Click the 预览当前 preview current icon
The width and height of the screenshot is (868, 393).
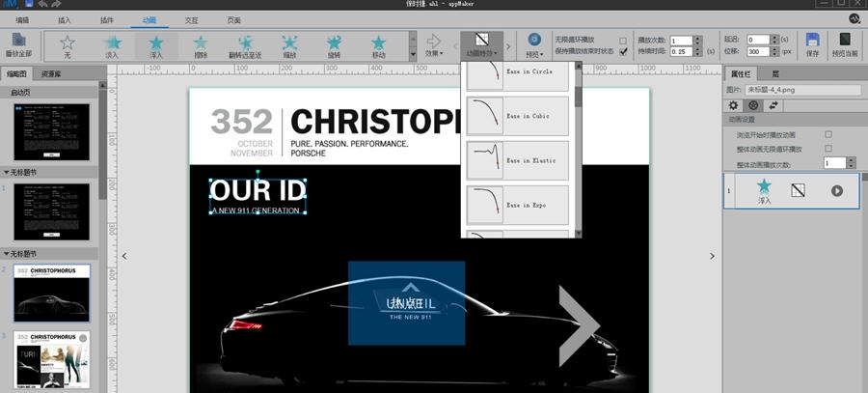click(x=845, y=40)
